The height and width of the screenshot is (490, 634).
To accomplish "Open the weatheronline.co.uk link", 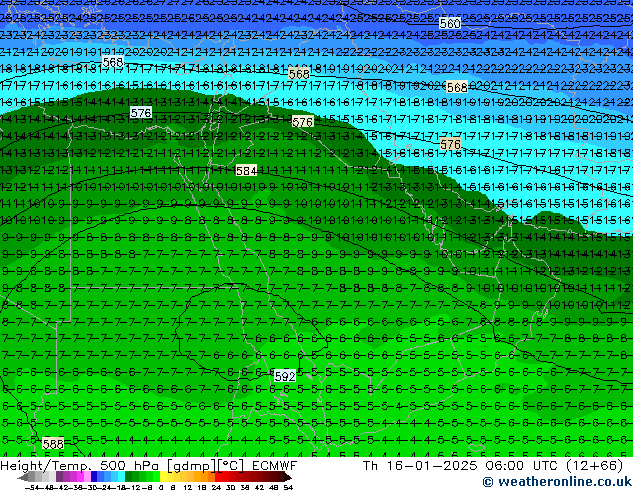I will [x=563, y=482].
